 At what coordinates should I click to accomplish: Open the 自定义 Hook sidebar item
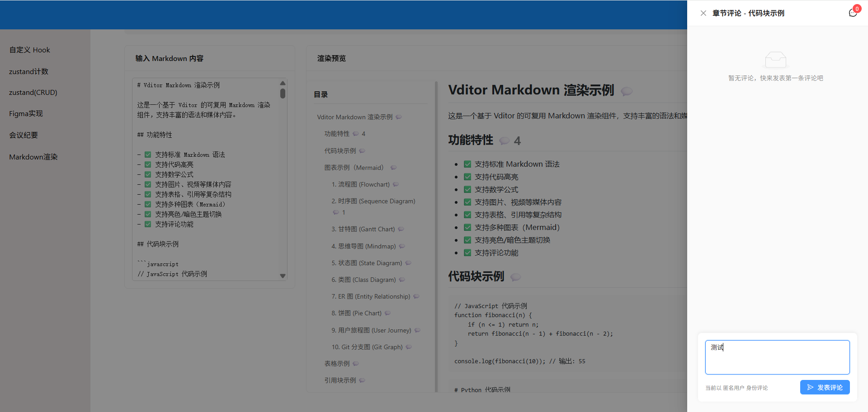30,50
